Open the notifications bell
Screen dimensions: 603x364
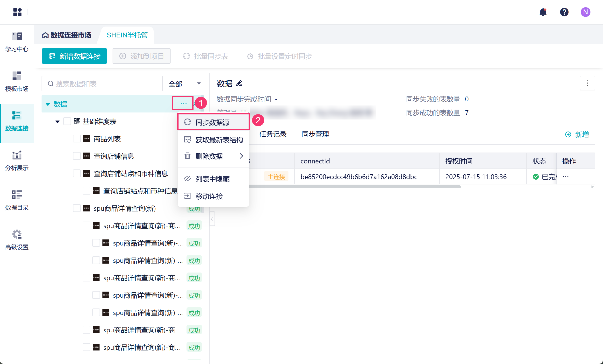(x=543, y=12)
